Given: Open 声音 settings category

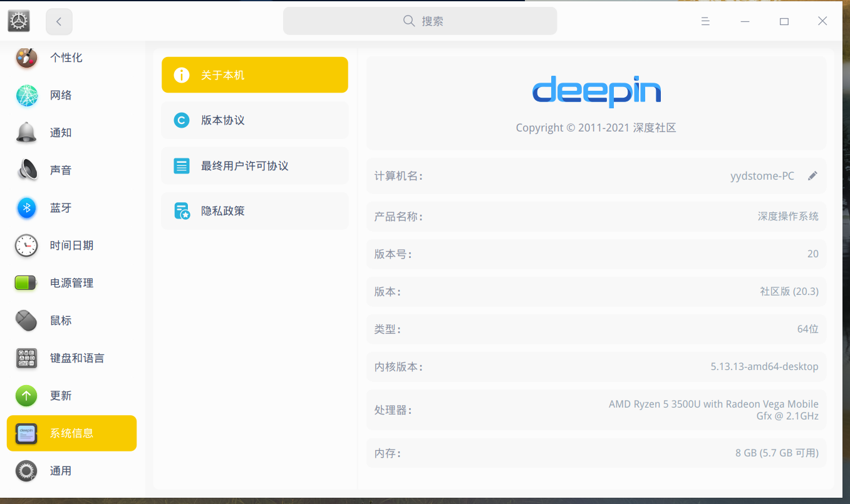Looking at the screenshot, I should [71, 170].
